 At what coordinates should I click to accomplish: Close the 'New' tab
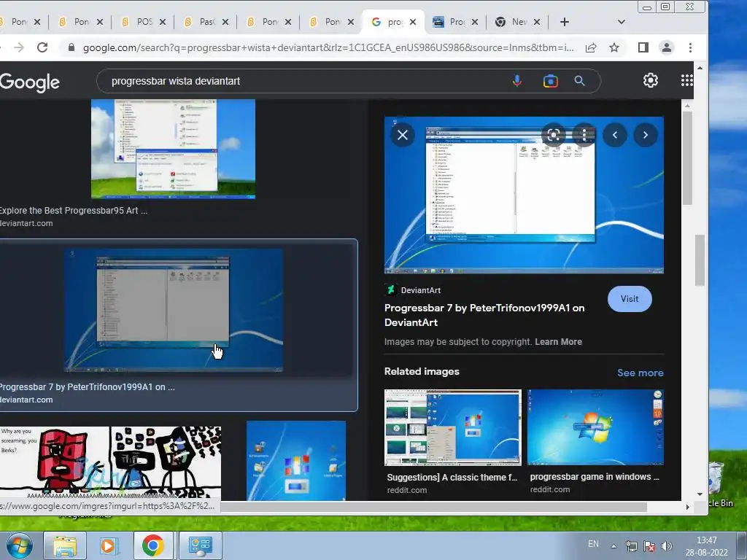(536, 22)
